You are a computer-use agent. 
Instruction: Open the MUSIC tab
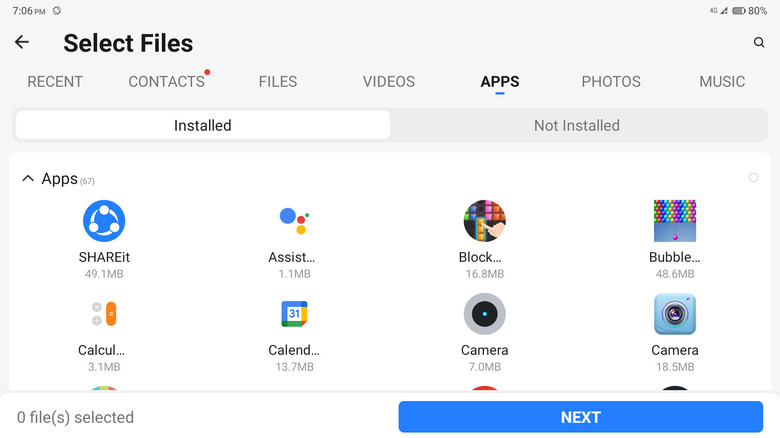tap(722, 82)
